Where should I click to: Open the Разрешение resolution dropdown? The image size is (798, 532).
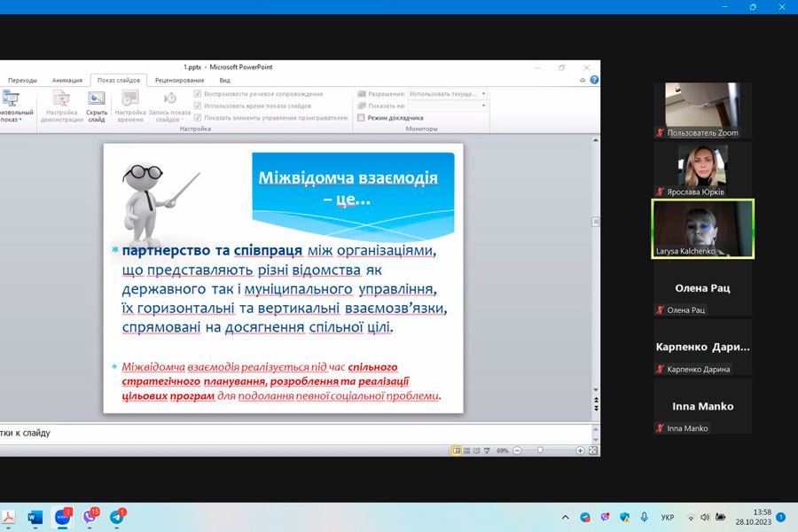[x=483, y=94]
